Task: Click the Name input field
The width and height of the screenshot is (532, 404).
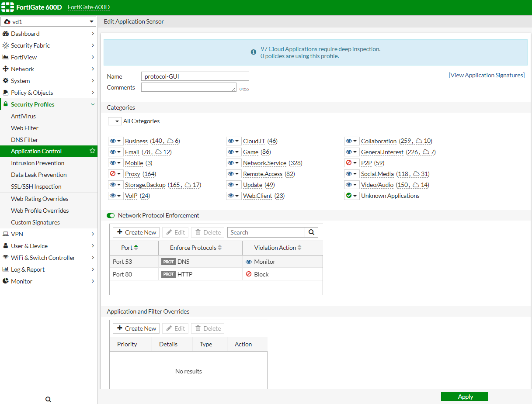Action: click(195, 76)
